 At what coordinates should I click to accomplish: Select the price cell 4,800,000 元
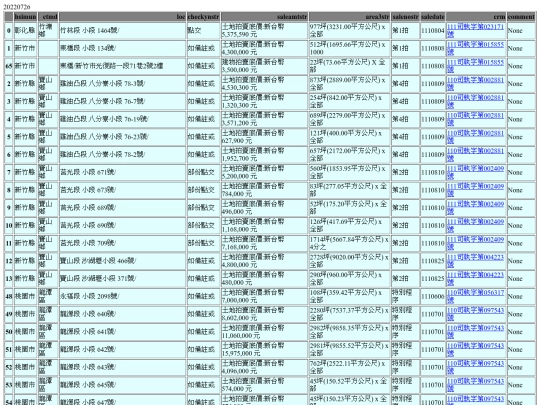click(x=264, y=261)
